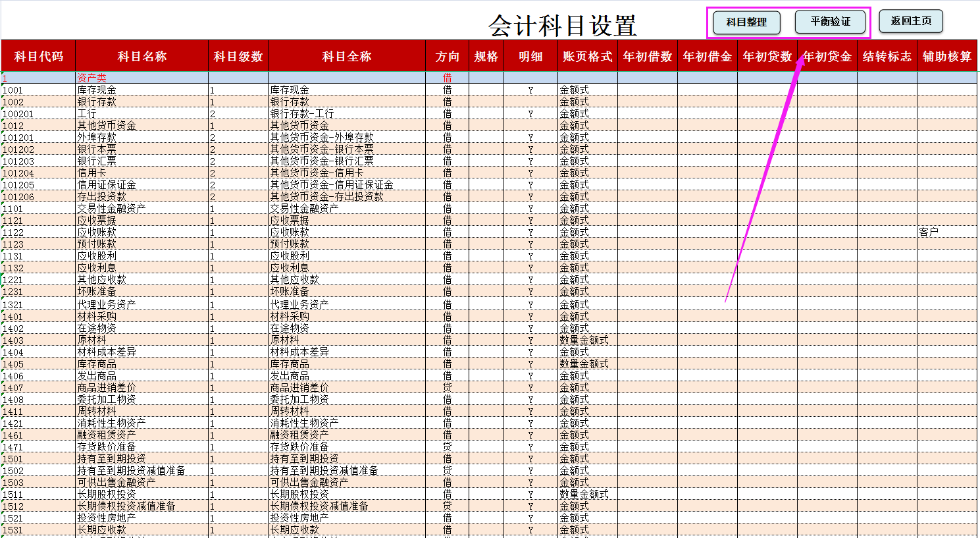Image resolution: width=980 pixels, height=538 pixels.
Task: Click the 材料成本差异 name cell
Action: click(x=142, y=352)
